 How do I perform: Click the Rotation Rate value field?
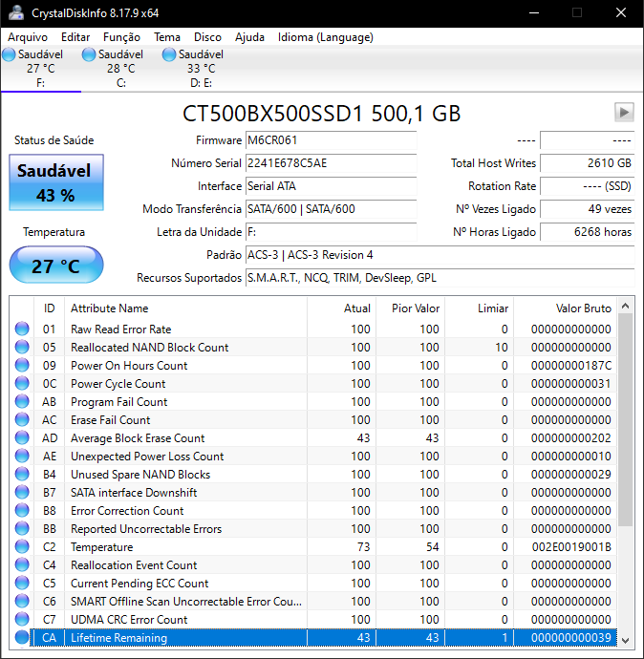click(x=588, y=186)
